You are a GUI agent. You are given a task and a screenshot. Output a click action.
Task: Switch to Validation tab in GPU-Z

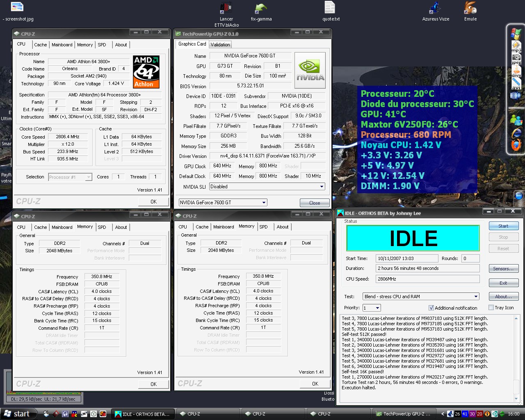[x=220, y=45]
